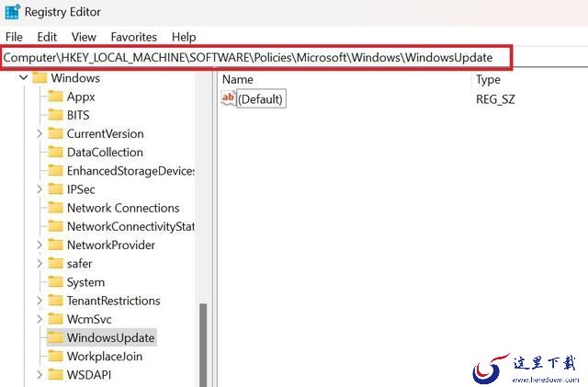The image size is (588, 387).
Task: Expand the IPSec key
Action: click(x=40, y=189)
